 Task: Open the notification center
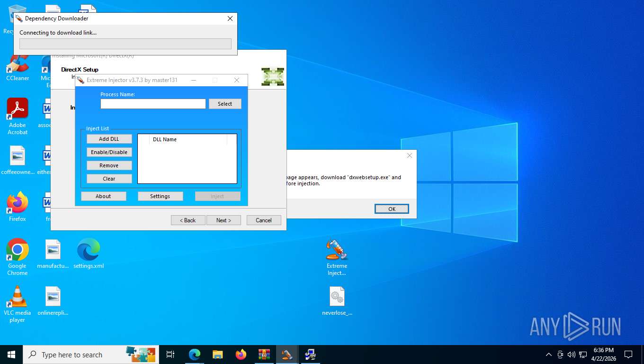[628, 355]
